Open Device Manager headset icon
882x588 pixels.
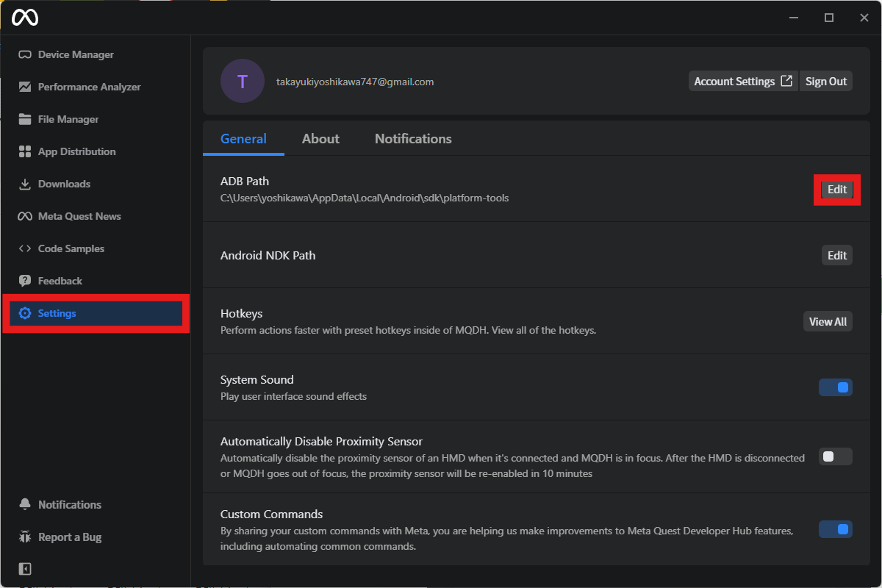pos(25,55)
